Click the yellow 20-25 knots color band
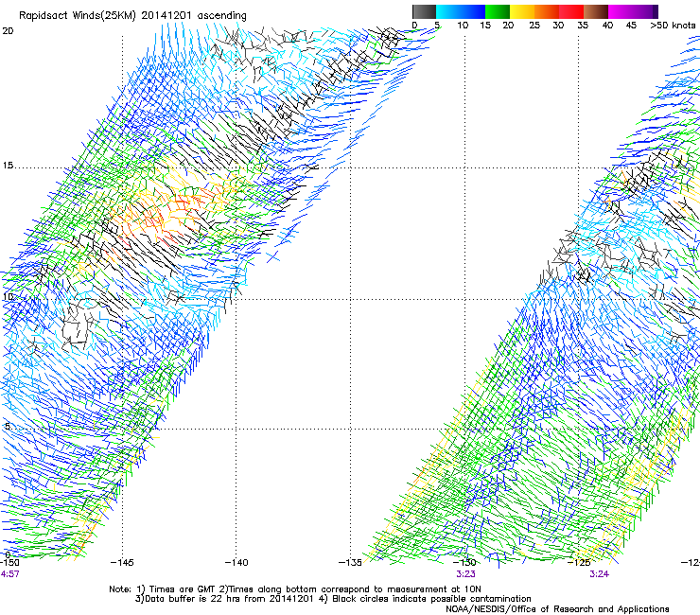Screen dimensions: 700x615 click(522, 11)
